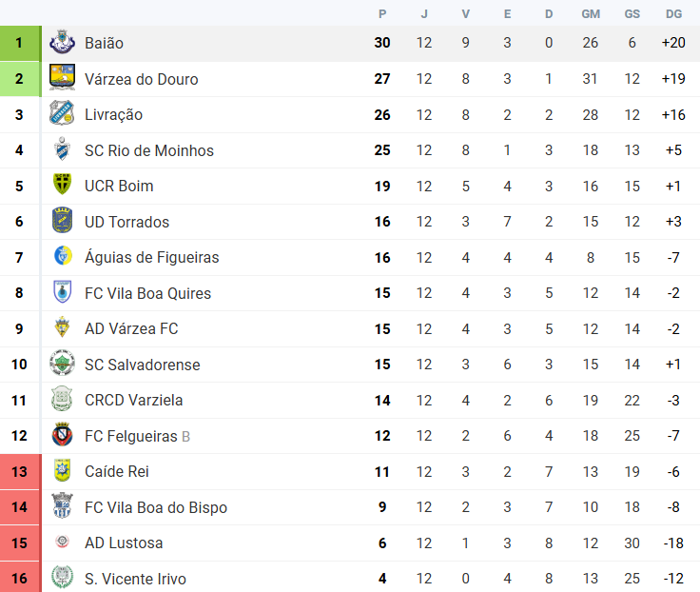Image resolution: width=700 pixels, height=592 pixels.
Task: Open the UCR Boim green shield logo
Action: pos(62,184)
